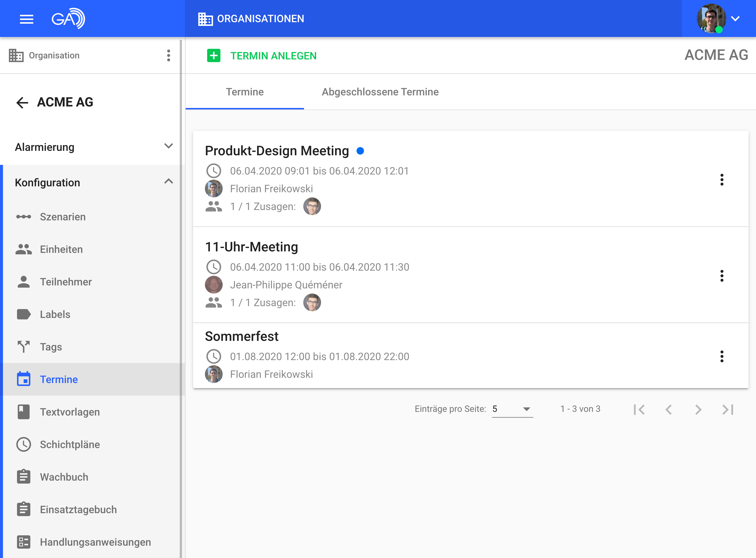Open Produkt-Design Meeting three-dot menu

pos(721,180)
